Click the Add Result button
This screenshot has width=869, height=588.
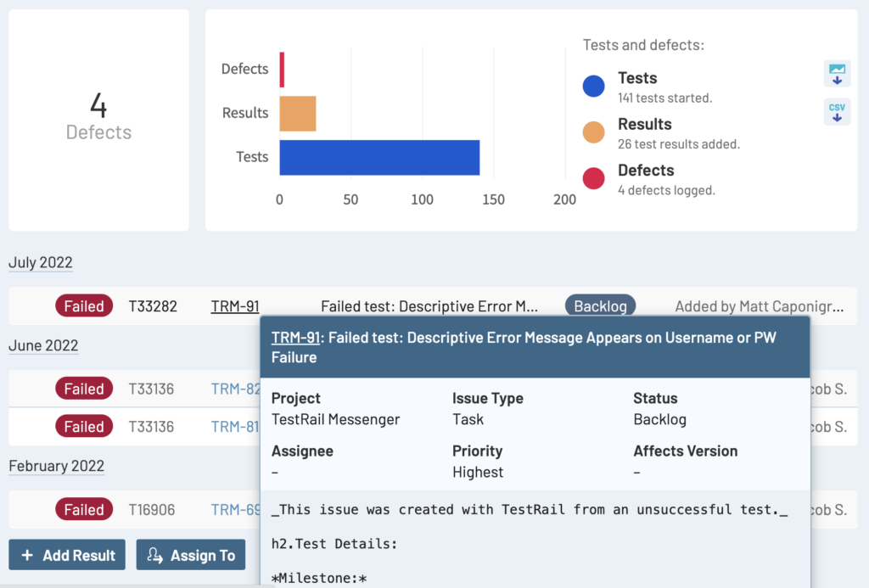(67, 555)
